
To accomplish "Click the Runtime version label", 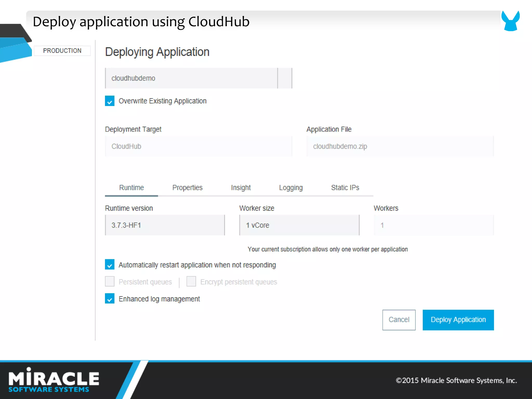I will (x=129, y=208).
